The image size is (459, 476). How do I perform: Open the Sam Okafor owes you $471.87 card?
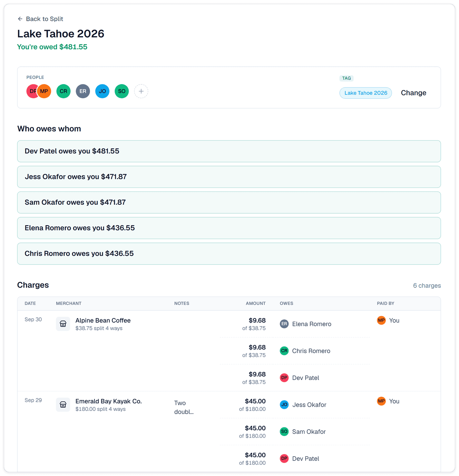coord(229,202)
